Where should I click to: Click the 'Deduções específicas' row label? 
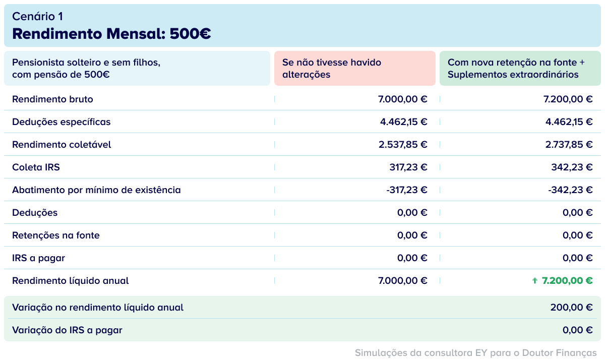(x=61, y=122)
